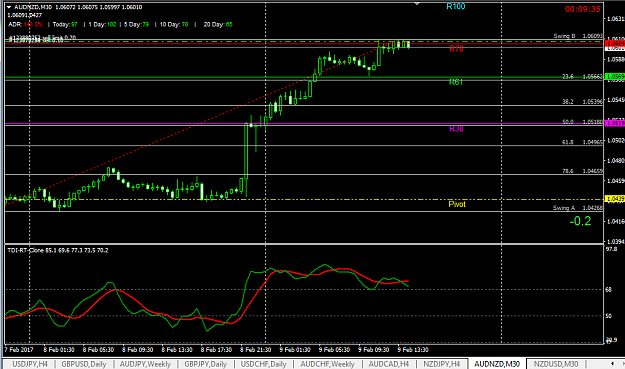Click the red candle countdown timer 00:09:35
625x369 pixels.
(582, 9)
